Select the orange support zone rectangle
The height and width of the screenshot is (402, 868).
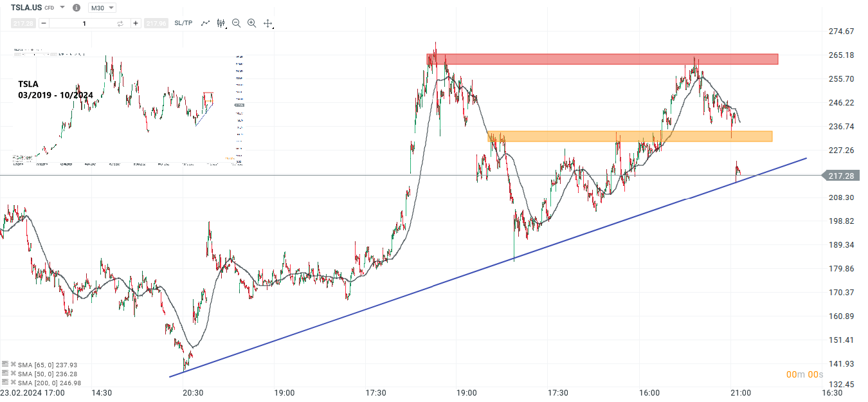pyautogui.click(x=630, y=136)
